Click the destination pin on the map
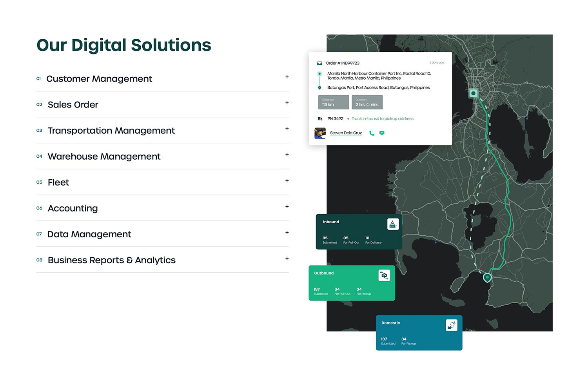This screenshot has width=588, height=377. (x=487, y=278)
